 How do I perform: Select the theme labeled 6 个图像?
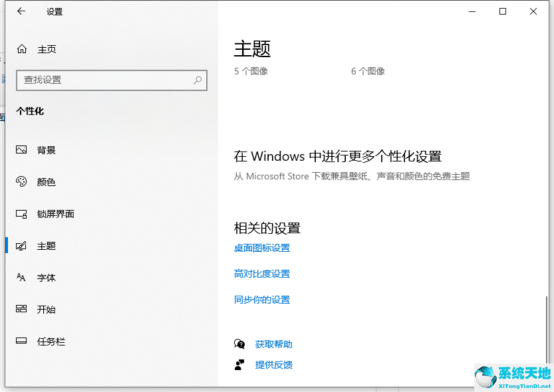(x=368, y=70)
